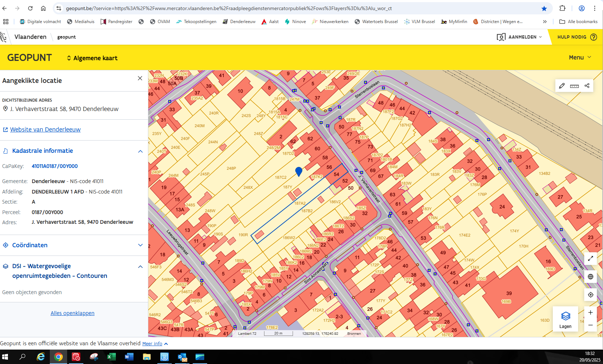The width and height of the screenshot is (603, 364).
Task: Open the Lagen layers panel
Action: click(x=565, y=319)
